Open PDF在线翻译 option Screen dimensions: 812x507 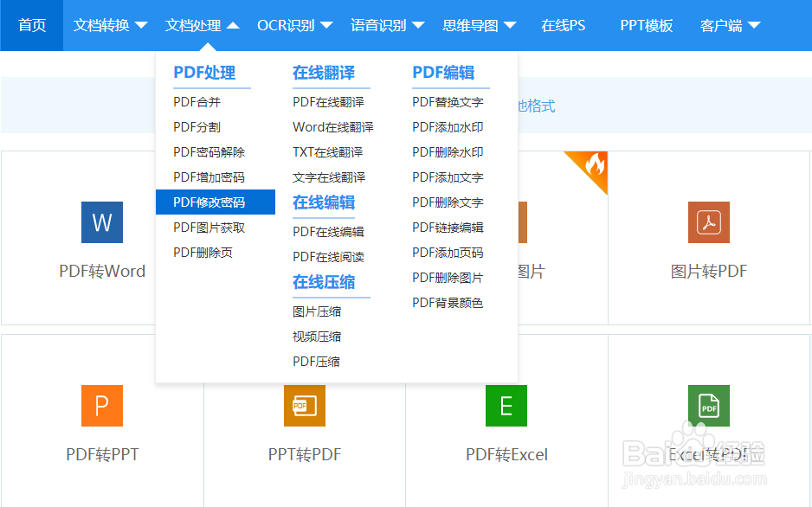click(x=328, y=102)
